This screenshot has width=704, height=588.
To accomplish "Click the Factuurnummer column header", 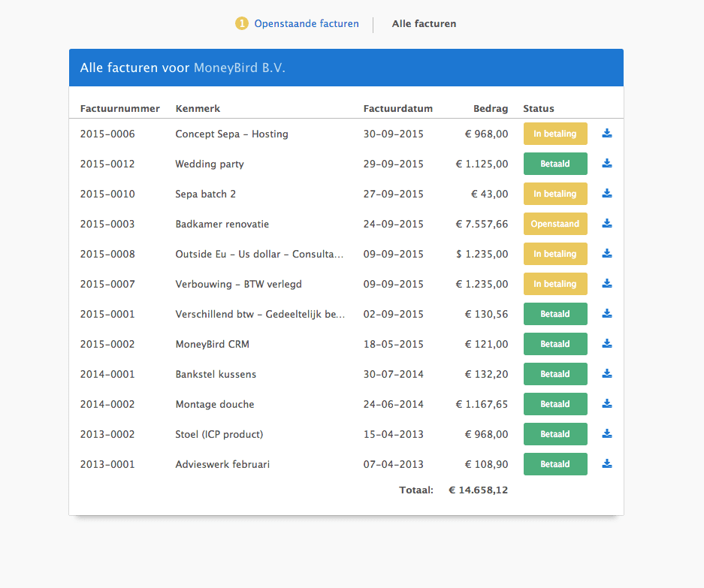I will tap(120, 109).
